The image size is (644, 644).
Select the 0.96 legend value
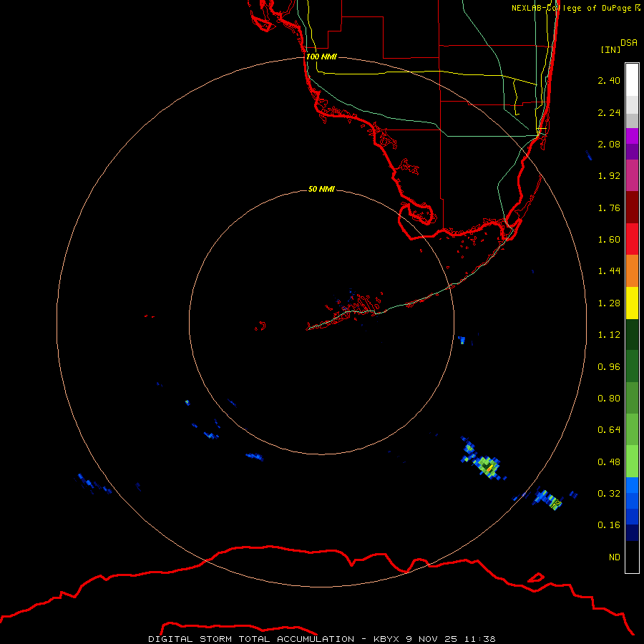point(609,366)
